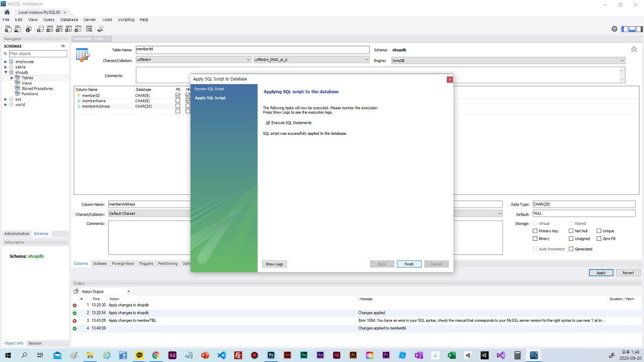Enable the Unsigned checkbox
Viewport: 644px width, 362px height.
(571, 239)
